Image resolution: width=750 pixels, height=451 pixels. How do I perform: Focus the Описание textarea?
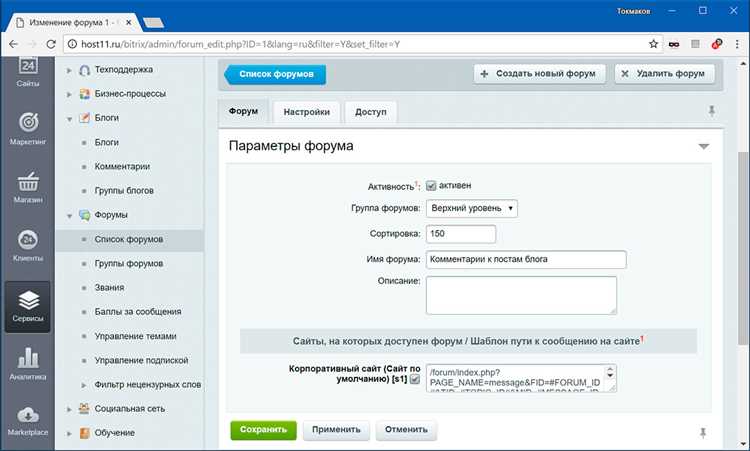pos(521,296)
